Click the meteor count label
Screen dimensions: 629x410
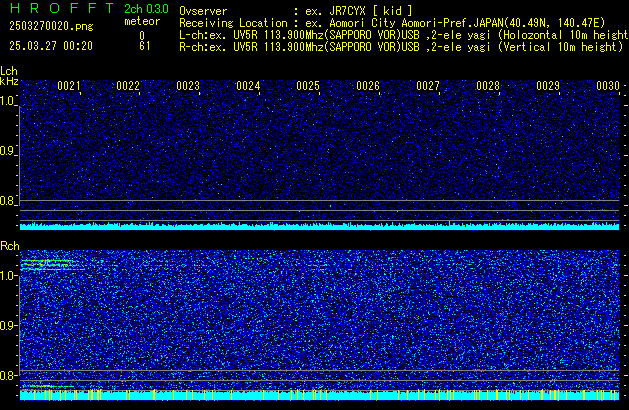(142, 21)
